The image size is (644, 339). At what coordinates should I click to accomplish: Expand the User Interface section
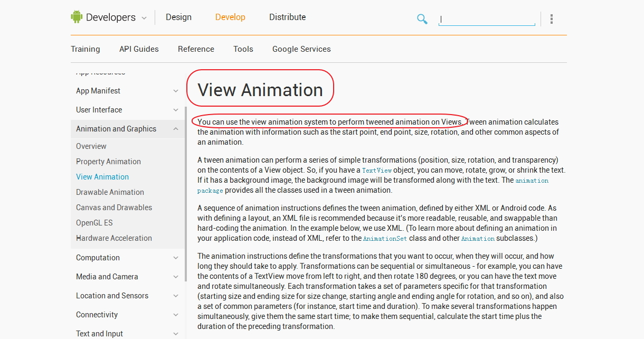point(175,110)
